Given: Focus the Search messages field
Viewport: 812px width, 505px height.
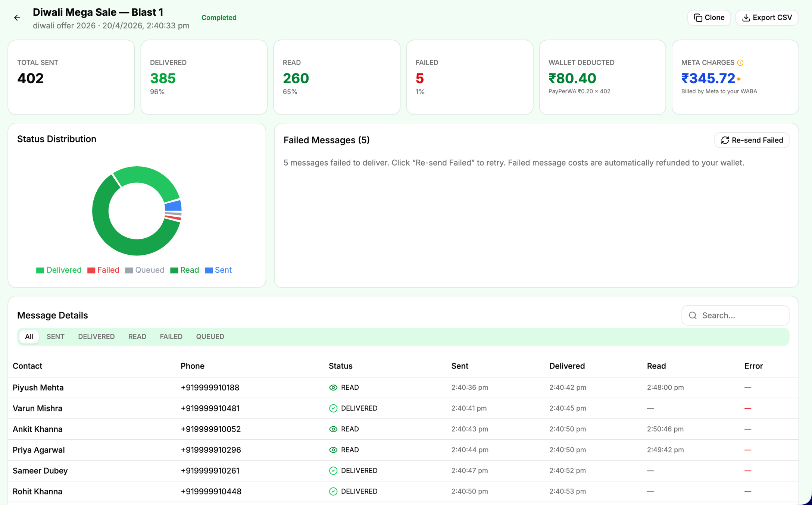Looking at the screenshot, I should [735, 316].
